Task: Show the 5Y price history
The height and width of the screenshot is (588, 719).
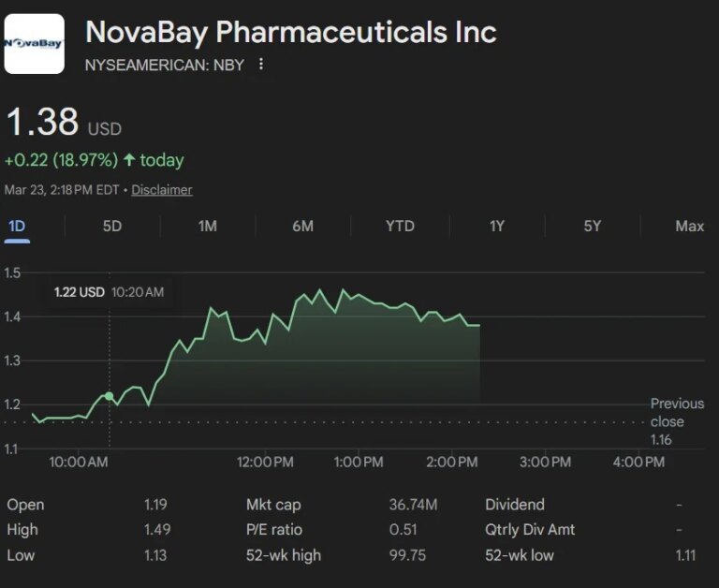Action: click(593, 226)
